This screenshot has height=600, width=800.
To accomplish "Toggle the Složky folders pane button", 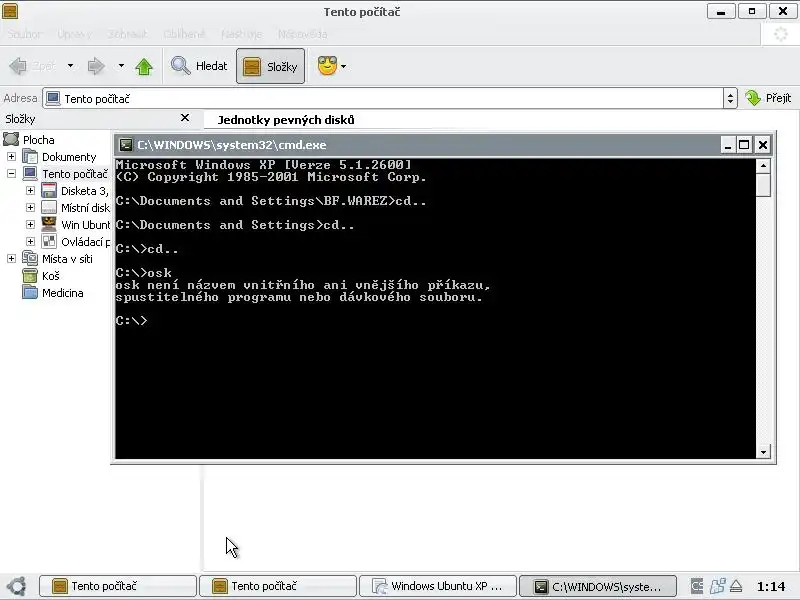I will pos(270,66).
